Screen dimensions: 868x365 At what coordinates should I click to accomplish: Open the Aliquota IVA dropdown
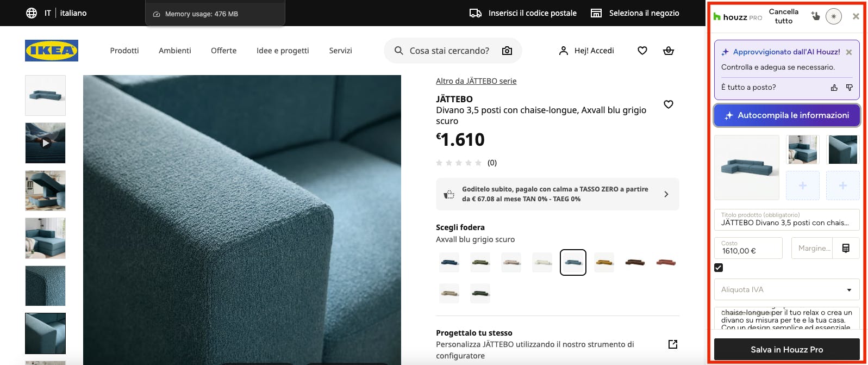point(786,289)
